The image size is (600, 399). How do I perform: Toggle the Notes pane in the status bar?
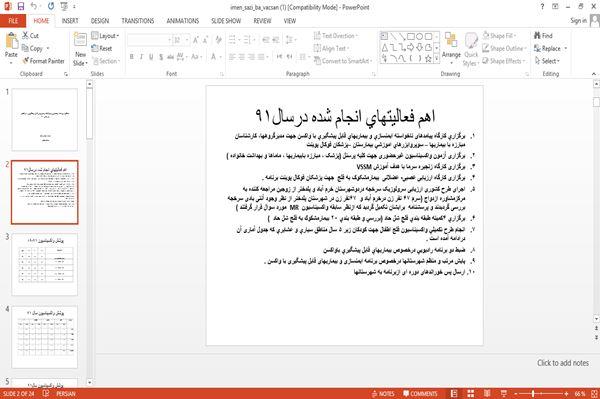[383, 394]
